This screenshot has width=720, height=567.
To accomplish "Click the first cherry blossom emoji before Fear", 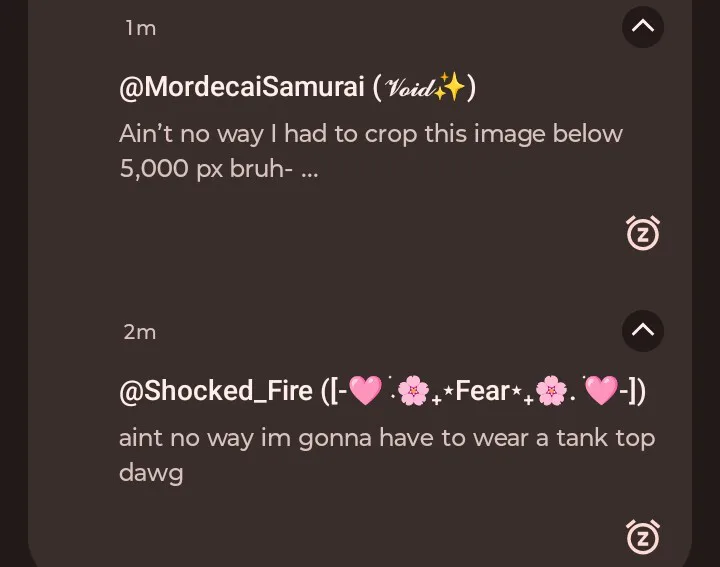I will point(412,391).
